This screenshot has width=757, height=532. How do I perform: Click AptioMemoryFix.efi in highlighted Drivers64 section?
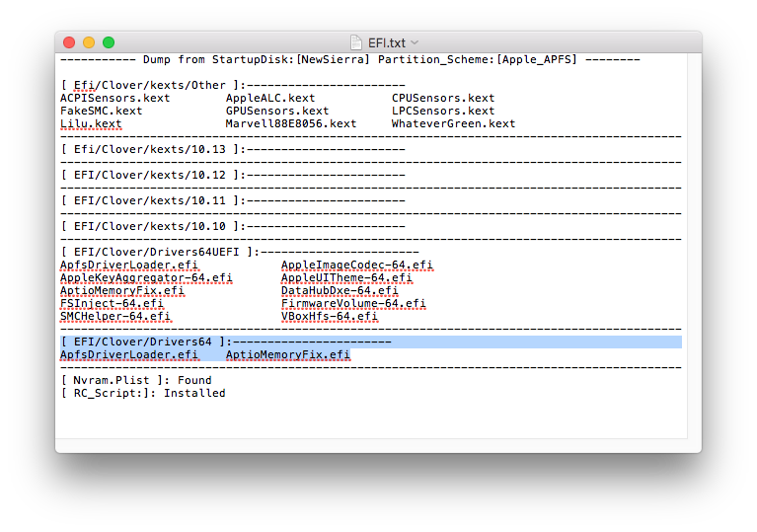[288, 354]
